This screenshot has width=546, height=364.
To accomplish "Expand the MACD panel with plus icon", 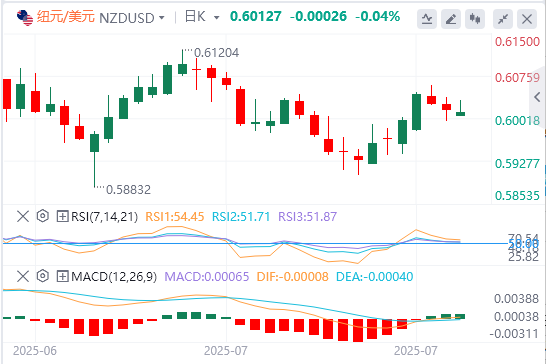I will tap(62, 277).
